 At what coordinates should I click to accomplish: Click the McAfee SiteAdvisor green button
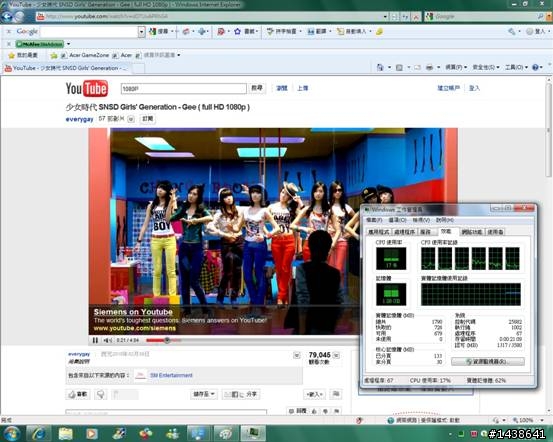coord(40,44)
